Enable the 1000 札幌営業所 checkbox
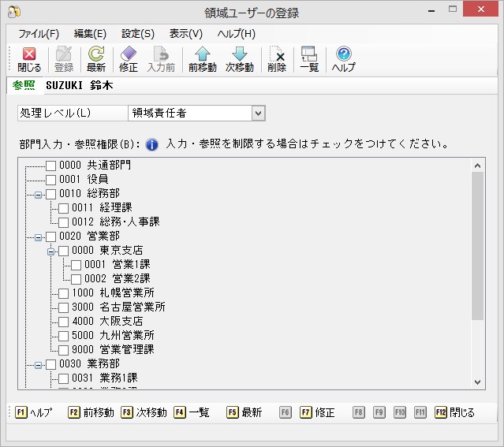Screen dimensions: 504x447 64,293
